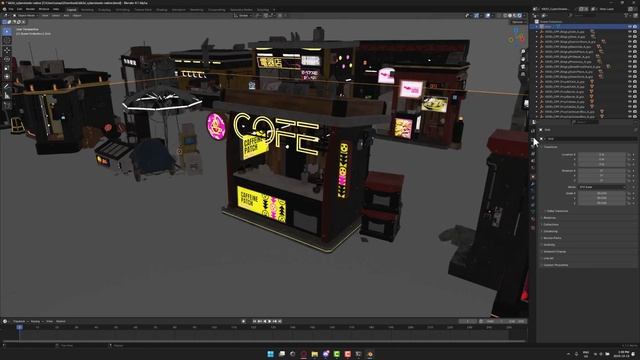Image resolution: width=640 pixels, height=360 pixels.
Task: Open the viewport Object menu
Action: point(77,16)
